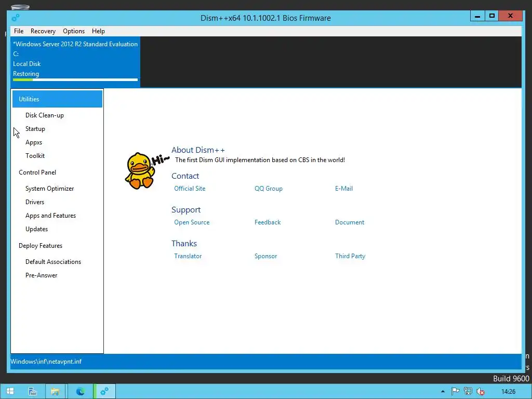532x399 pixels.
Task: Open the clock showing 14:26
Action: (x=508, y=392)
